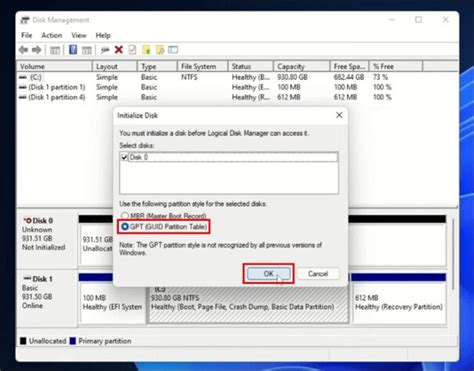Click the 73 % free cell
The height and width of the screenshot is (371, 474).
click(x=380, y=77)
